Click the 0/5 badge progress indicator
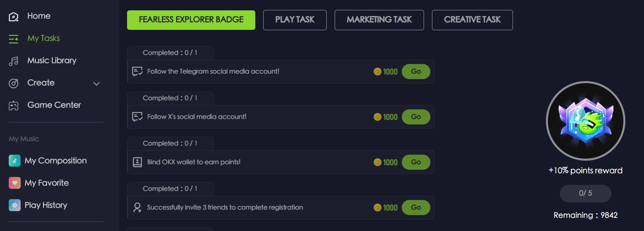The width and height of the screenshot is (644, 231). click(x=585, y=193)
